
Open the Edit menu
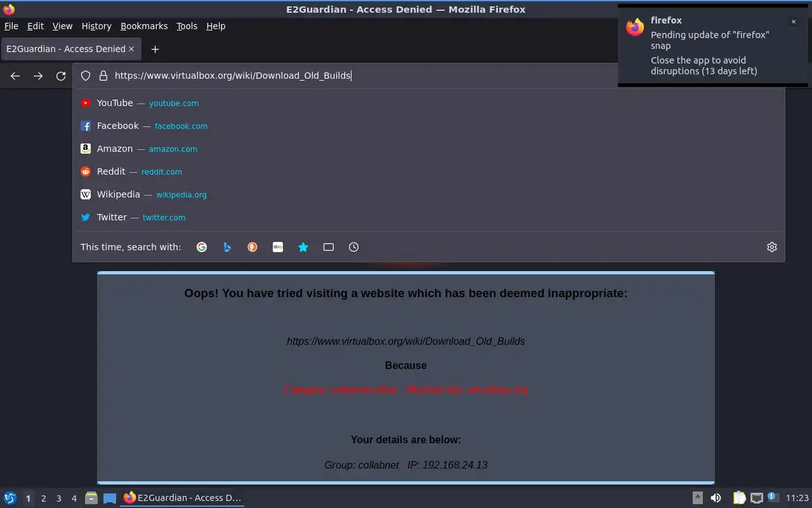click(36, 26)
